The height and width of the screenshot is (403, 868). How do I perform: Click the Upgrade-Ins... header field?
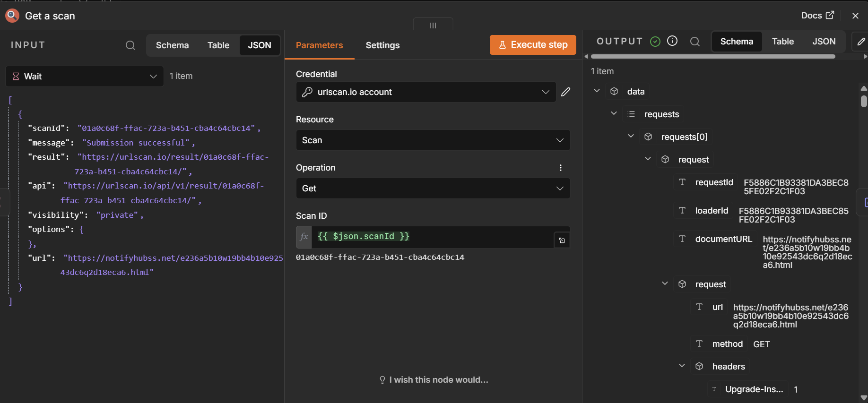coord(754,389)
